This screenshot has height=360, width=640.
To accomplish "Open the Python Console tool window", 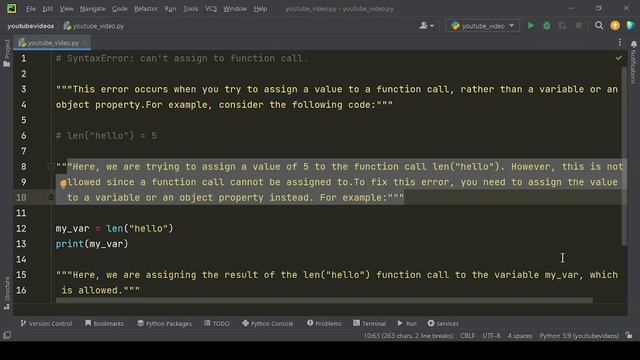I will click(267, 323).
